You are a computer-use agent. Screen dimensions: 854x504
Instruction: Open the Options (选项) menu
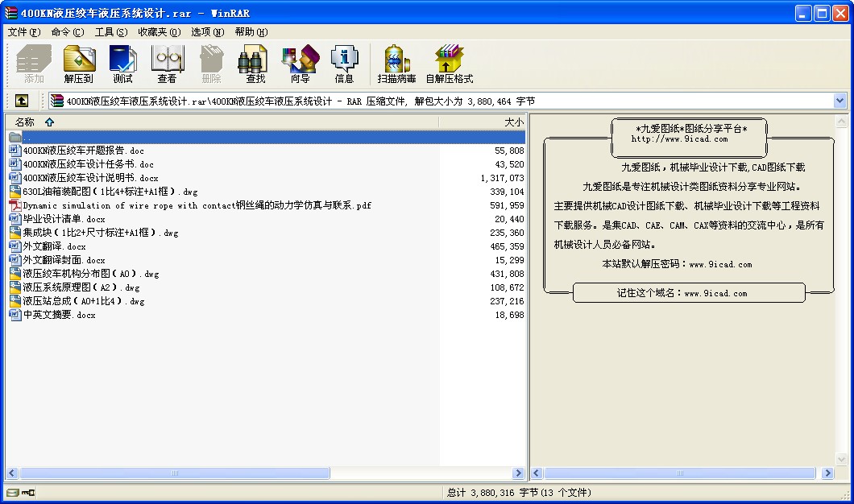207,32
